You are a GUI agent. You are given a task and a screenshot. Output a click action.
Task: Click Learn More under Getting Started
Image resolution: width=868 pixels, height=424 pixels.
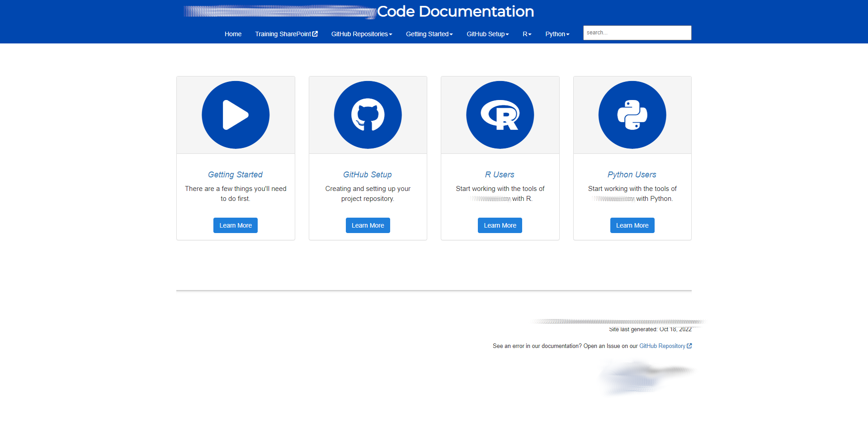(236, 225)
